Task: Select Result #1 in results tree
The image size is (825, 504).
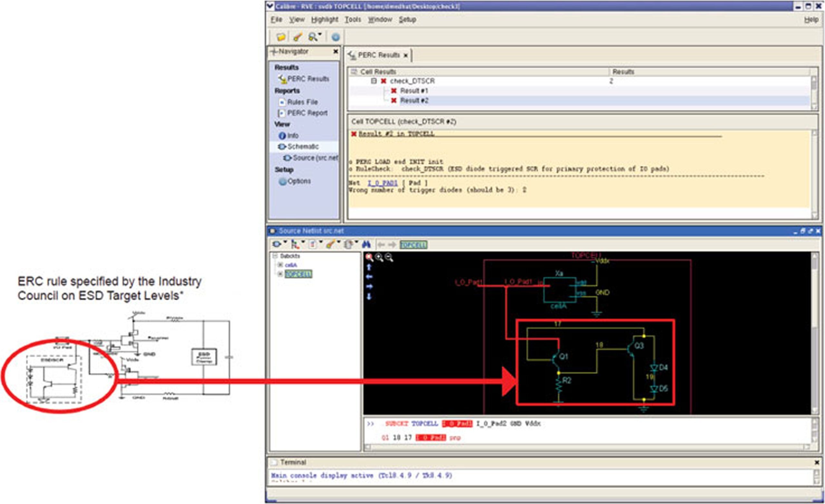Action: pyautogui.click(x=414, y=91)
